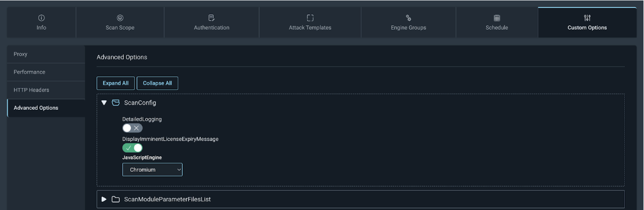Enable the DetailedLogging toggle
Viewport: 644px width, 210px height.
pos(132,128)
